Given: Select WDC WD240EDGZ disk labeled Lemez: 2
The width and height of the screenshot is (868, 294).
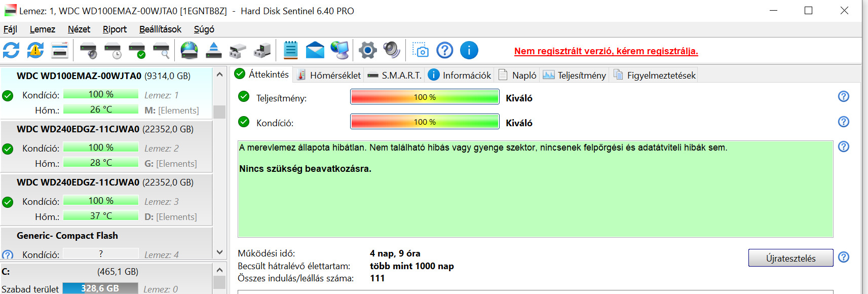Looking at the screenshot, I should 106,146.
